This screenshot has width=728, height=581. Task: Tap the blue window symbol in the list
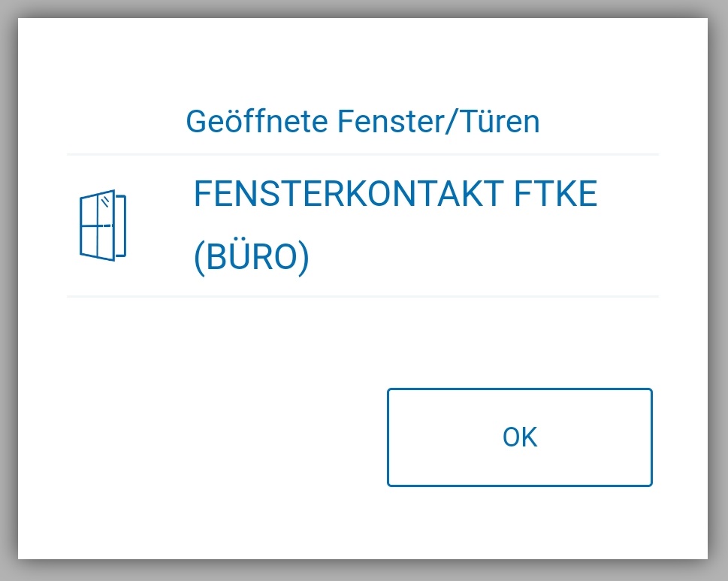coord(102,225)
